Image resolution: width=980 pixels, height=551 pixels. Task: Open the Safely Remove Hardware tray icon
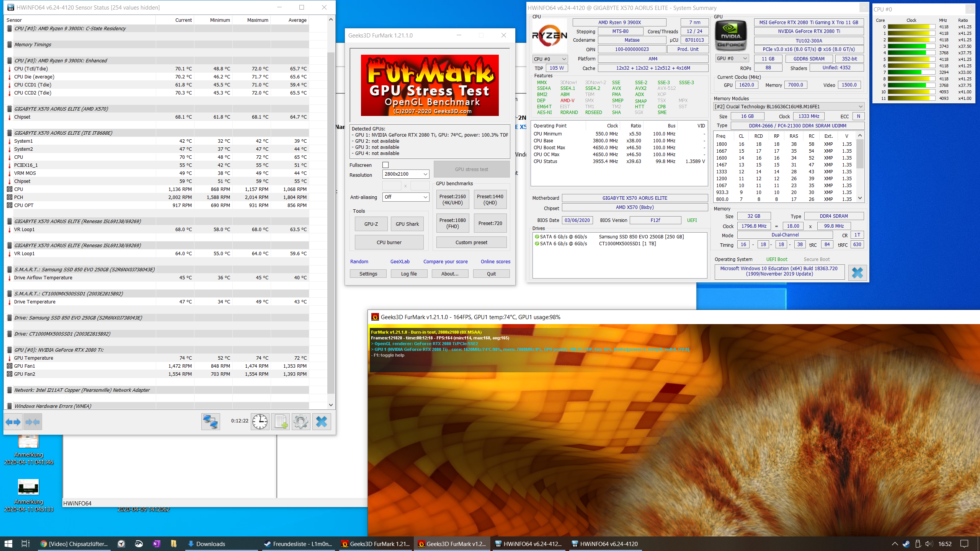pyautogui.click(x=918, y=543)
